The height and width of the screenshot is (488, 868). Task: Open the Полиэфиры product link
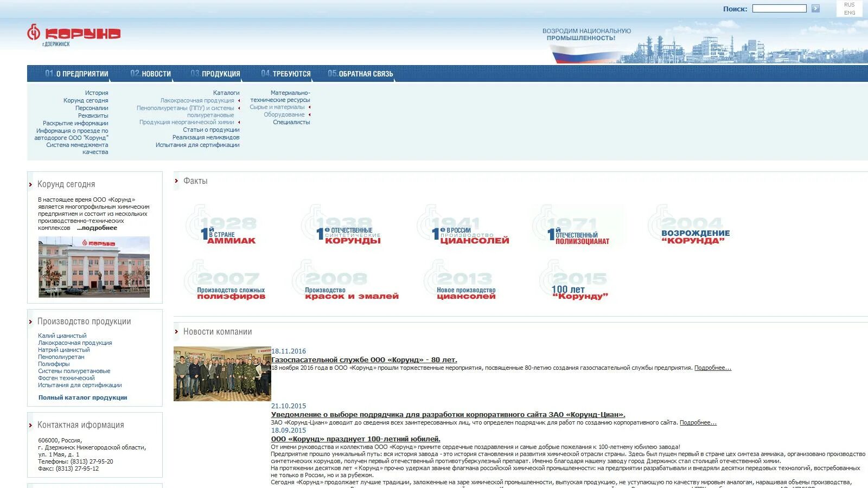click(x=54, y=364)
